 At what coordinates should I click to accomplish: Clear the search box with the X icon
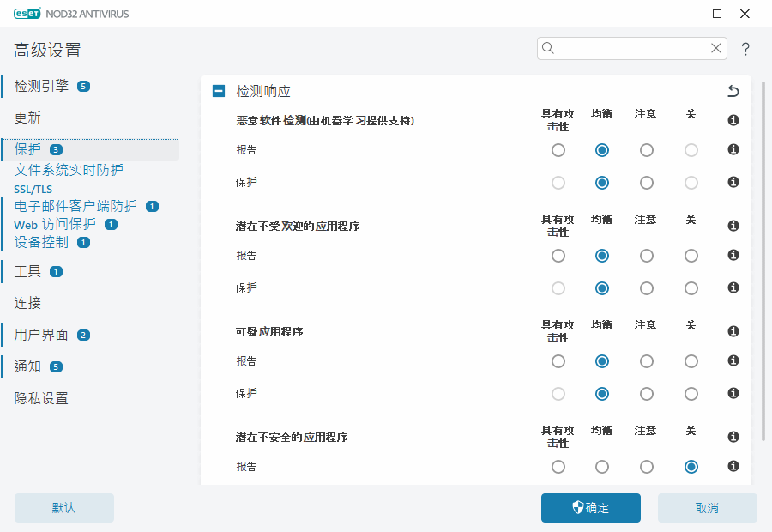[716, 48]
